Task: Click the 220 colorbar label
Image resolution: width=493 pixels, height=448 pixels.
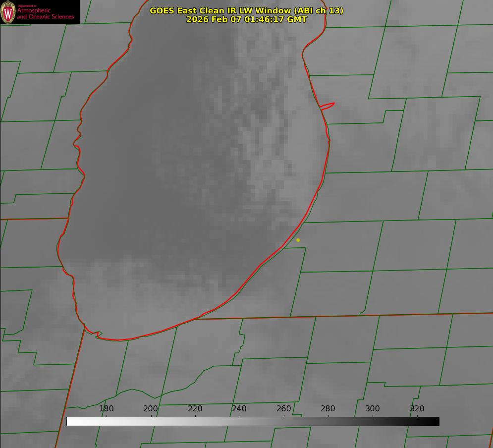Action: point(195,408)
